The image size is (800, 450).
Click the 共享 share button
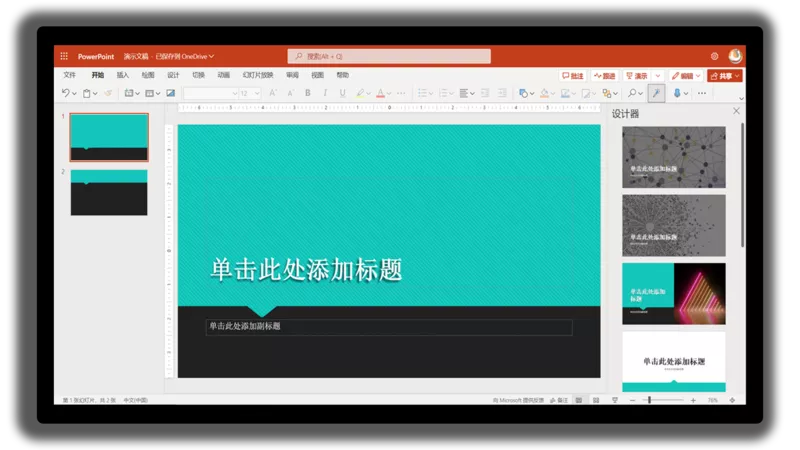click(x=725, y=75)
